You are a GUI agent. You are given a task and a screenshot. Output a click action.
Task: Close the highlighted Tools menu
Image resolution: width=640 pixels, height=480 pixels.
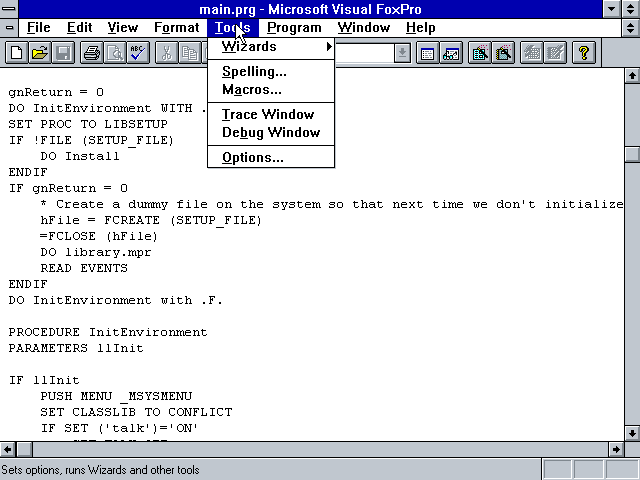click(x=233, y=28)
